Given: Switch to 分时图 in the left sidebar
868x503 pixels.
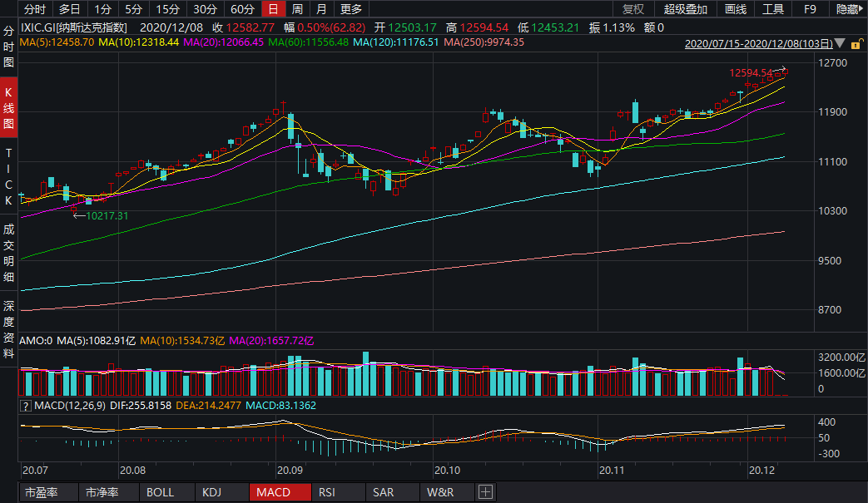Looking at the screenshot, I should click(x=8, y=46).
